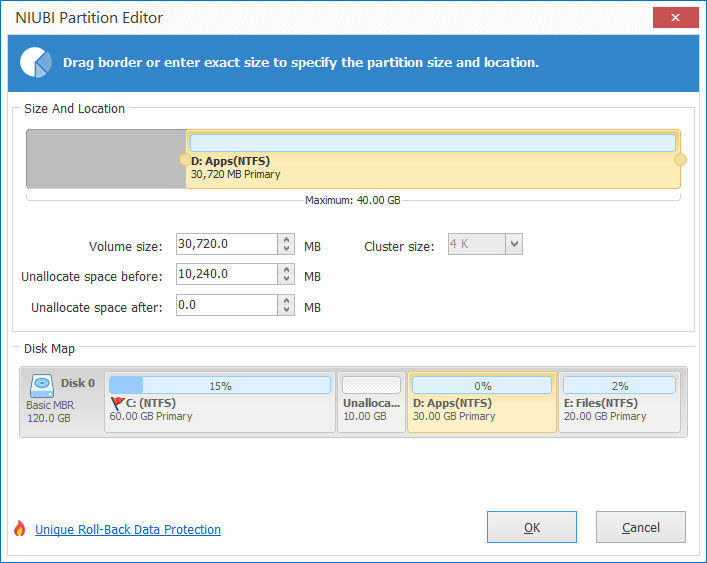Screen dimensions: 707x563
Task: Confirm with the OK button
Action: [x=532, y=527]
